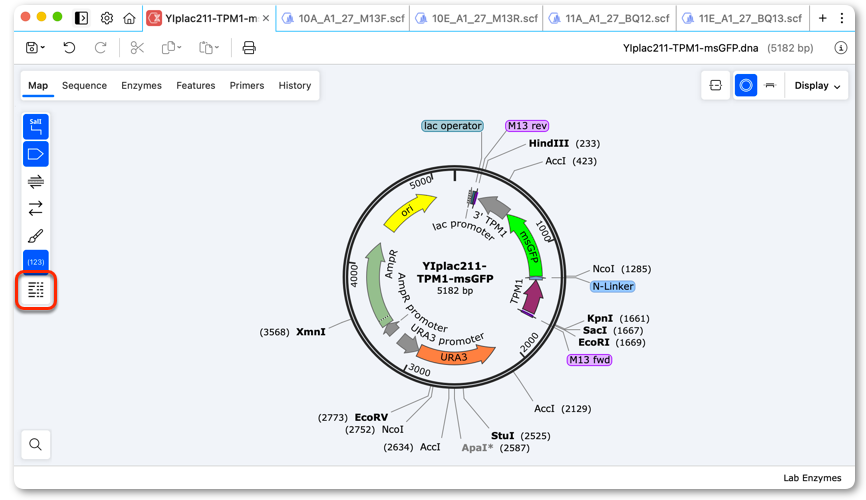Select the AccI (2129) enzyme site
Image resolution: width=866 pixels, height=500 pixels.
[562, 409]
